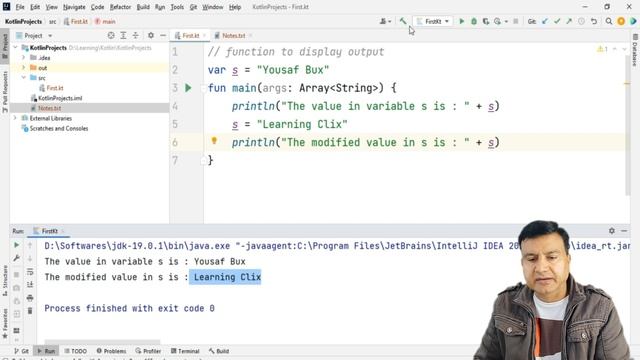The image size is (640, 360).
Task: Expand the .idea folder
Action: point(24,58)
